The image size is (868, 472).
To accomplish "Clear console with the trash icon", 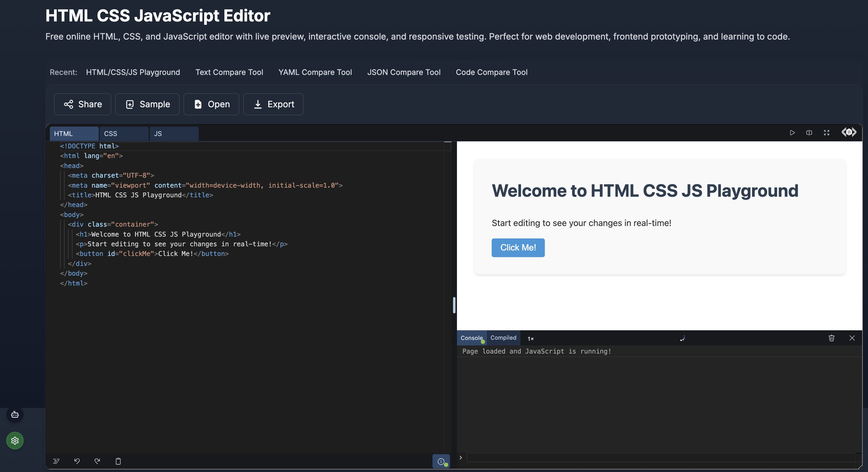I will pos(831,338).
